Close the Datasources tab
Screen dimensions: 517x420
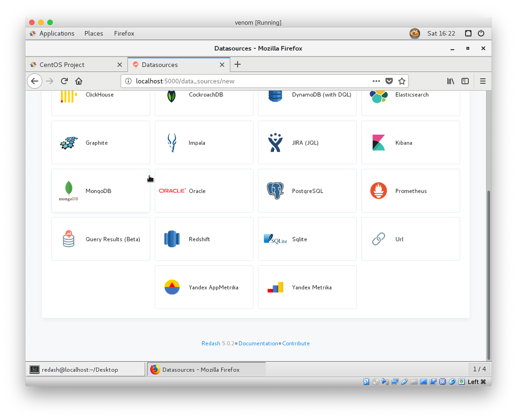point(222,65)
